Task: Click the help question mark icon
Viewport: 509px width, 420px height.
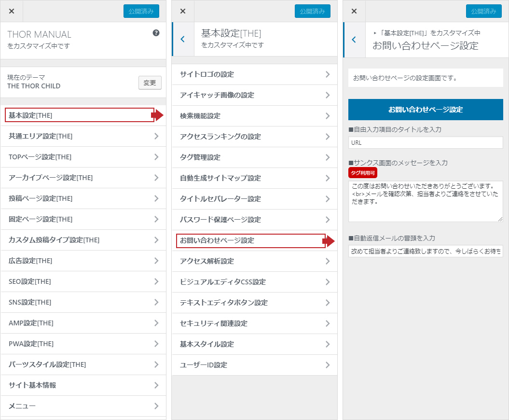Action: pyautogui.click(x=156, y=33)
